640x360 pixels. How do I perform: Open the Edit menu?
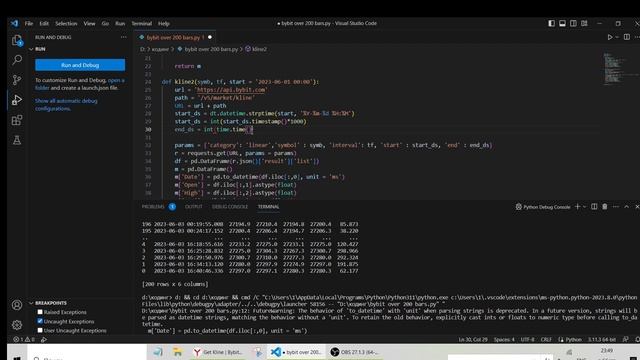[44, 24]
